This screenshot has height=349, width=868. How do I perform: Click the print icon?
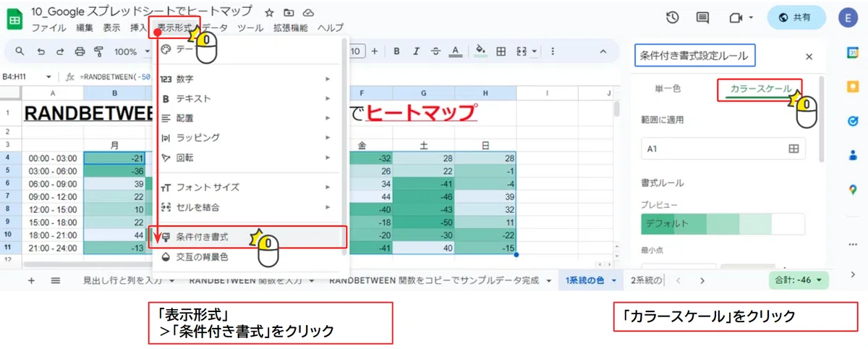click(x=80, y=51)
